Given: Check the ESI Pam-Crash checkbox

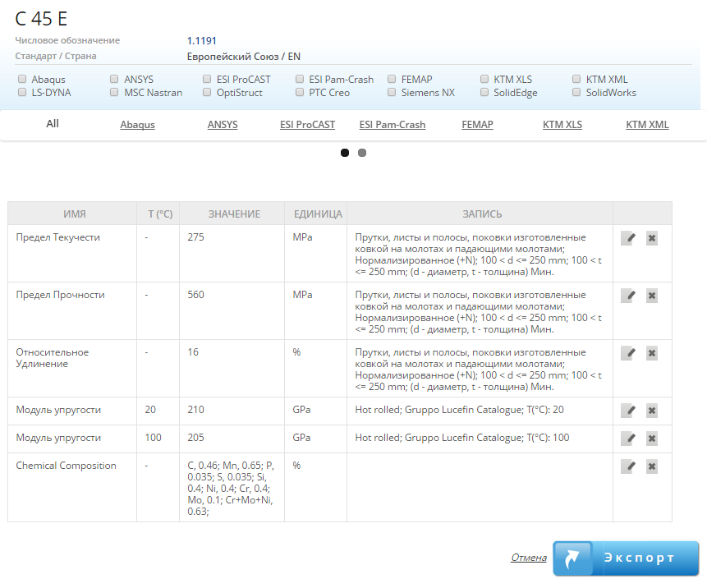Looking at the screenshot, I should 300,79.
